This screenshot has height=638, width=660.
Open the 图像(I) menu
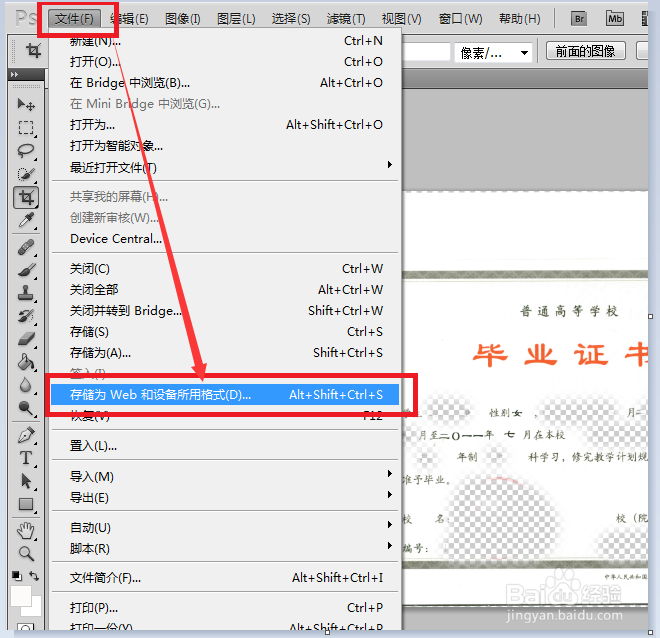(183, 19)
